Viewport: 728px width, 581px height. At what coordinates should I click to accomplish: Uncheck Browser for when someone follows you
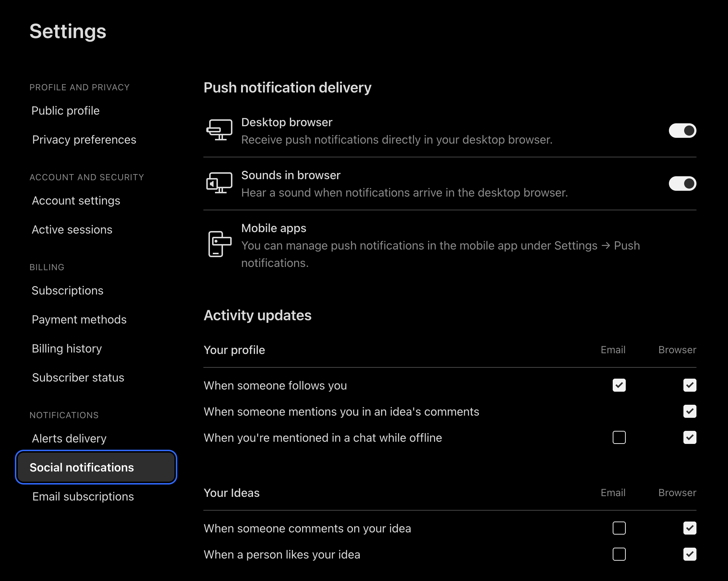(x=690, y=385)
